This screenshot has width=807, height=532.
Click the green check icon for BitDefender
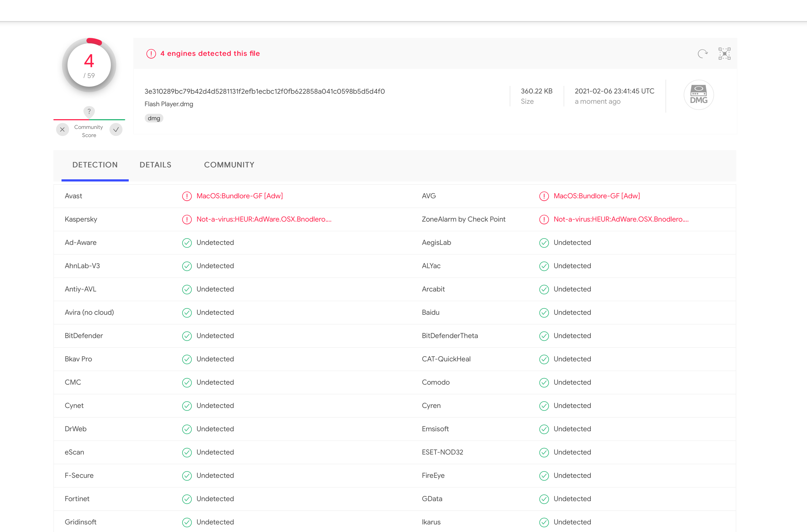pos(187,336)
